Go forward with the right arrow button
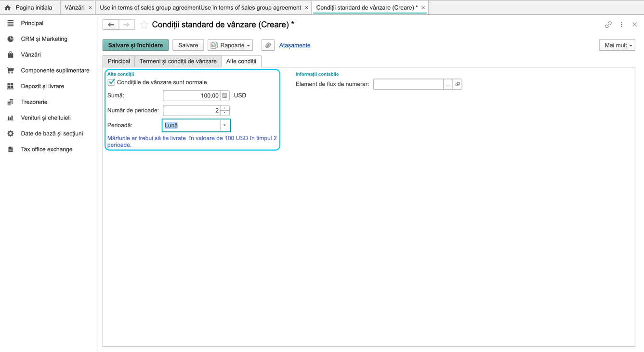This screenshot has width=644, height=352. (127, 25)
